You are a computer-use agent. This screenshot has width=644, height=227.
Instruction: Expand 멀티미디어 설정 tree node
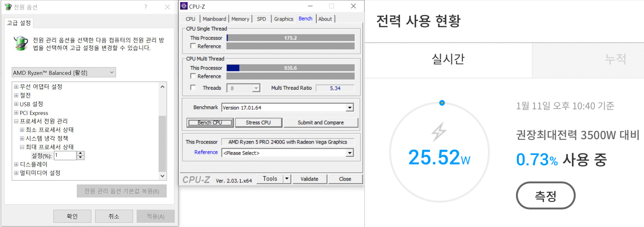point(16,173)
